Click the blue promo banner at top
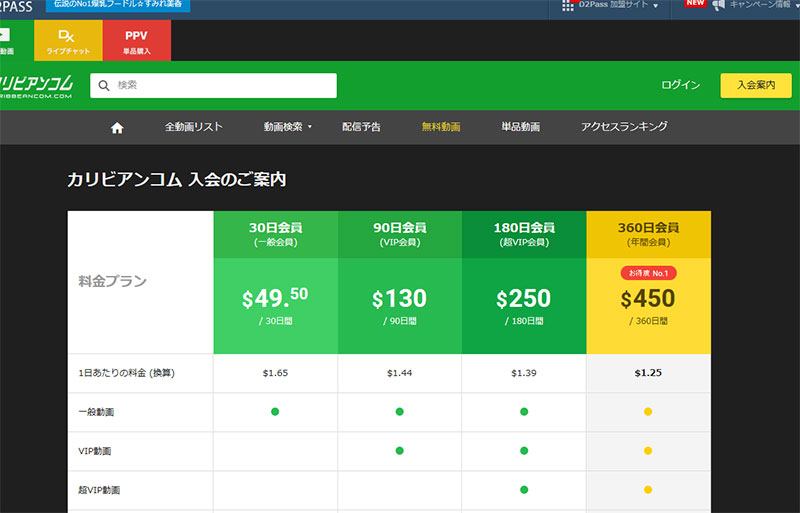Image resolution: width=800 pixels, height=513 pixels. click(118, 5)
